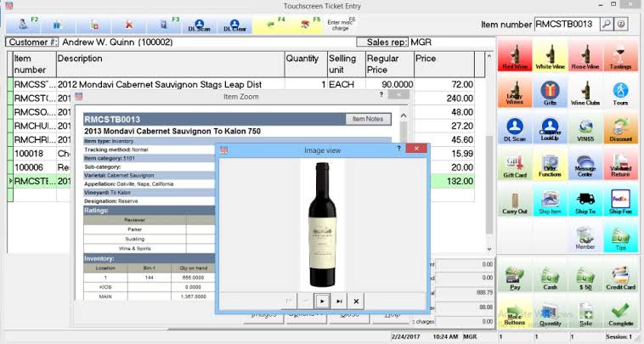The width and height of the screenshot is (644, 344).
Task: Apply a Discount
Action: tap(620, 128)
